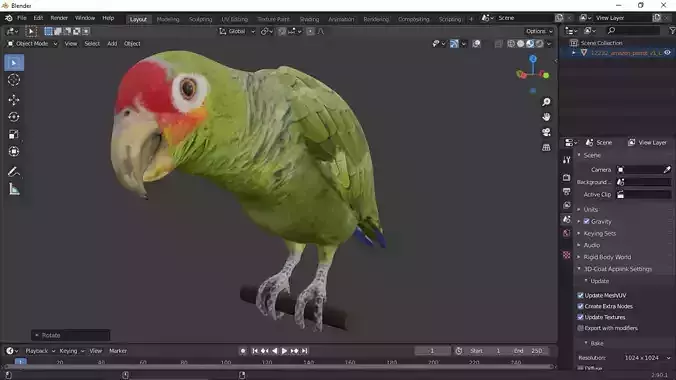676x380 pixels.
Task: Toggle the Gravity checkbox
Action: click(x=586, y=221)
